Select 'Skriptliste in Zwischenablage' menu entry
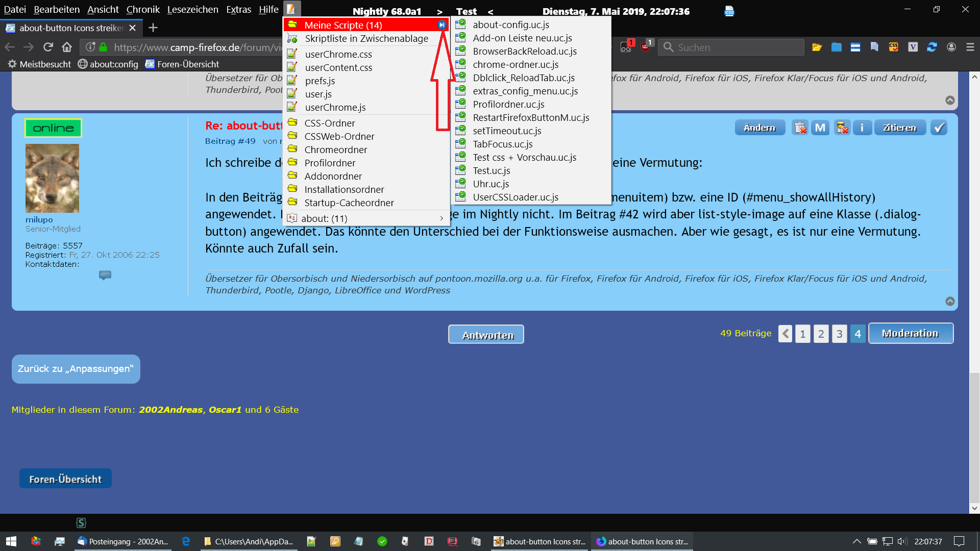The image size is (980, 551). pyautogui.click(x=366, y=39)
